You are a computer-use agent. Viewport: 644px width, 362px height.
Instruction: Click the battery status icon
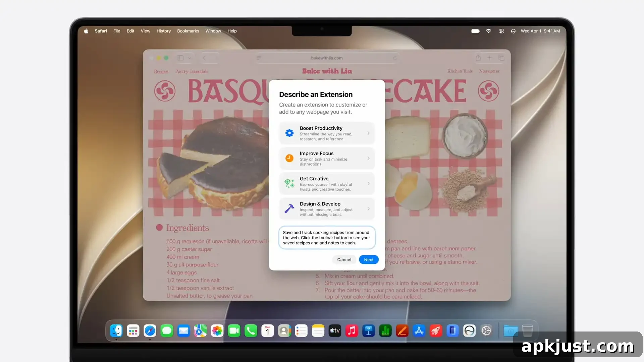475,31
